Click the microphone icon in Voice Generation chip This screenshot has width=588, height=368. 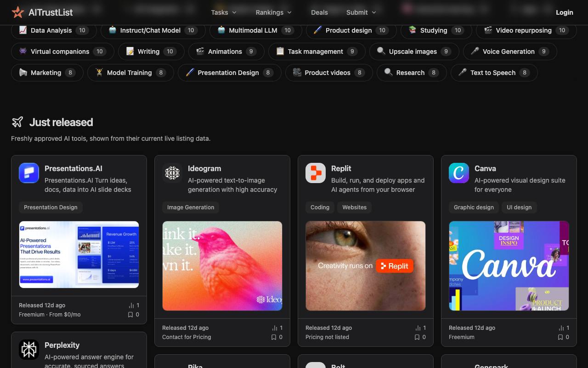(x=475, y=51)
